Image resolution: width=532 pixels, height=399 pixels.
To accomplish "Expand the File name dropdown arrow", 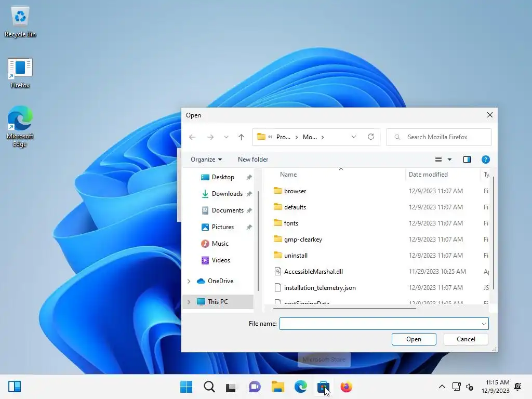I will click(484, 324).
